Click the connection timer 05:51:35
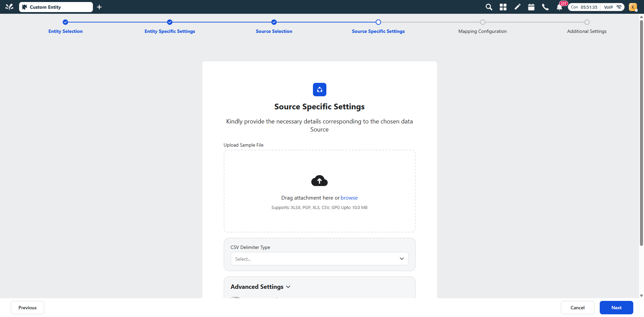 point(589,7)
